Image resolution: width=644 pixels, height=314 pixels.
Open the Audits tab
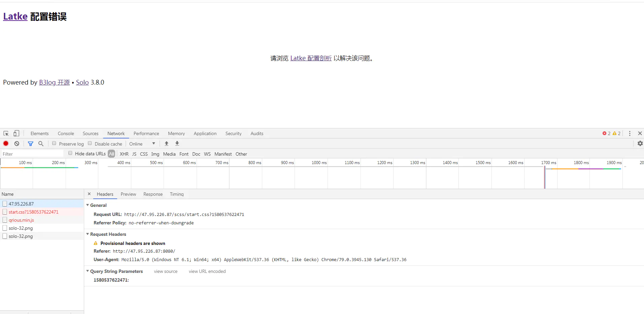tap(257, 133)
